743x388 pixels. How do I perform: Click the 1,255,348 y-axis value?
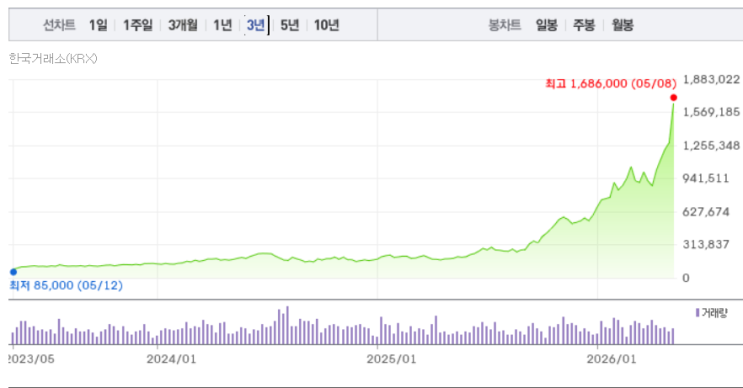click(711, 145)
